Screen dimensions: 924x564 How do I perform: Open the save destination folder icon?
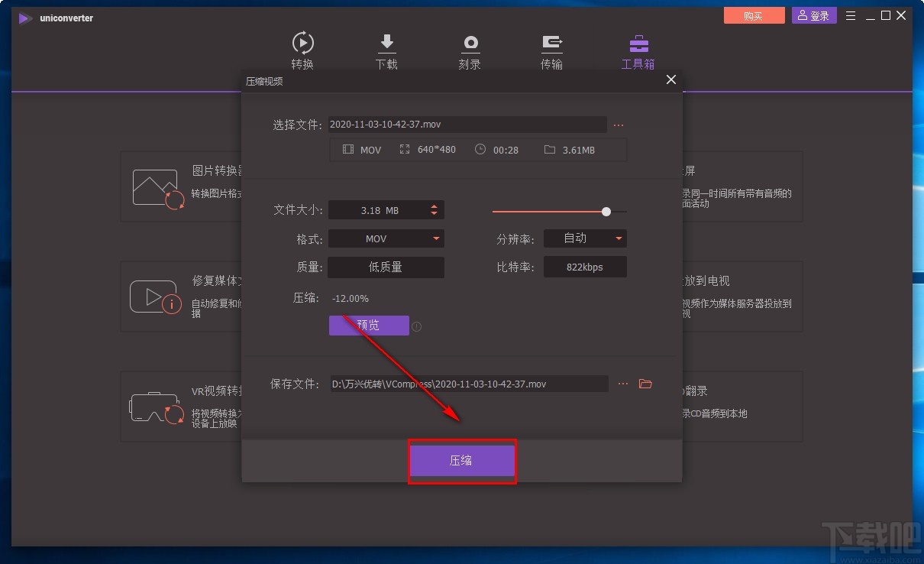645,384
